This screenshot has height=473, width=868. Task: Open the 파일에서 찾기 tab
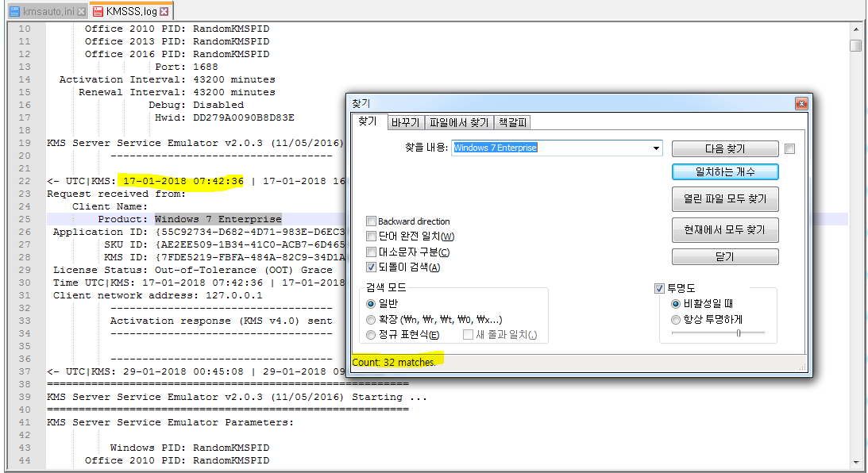click(459, 122)
